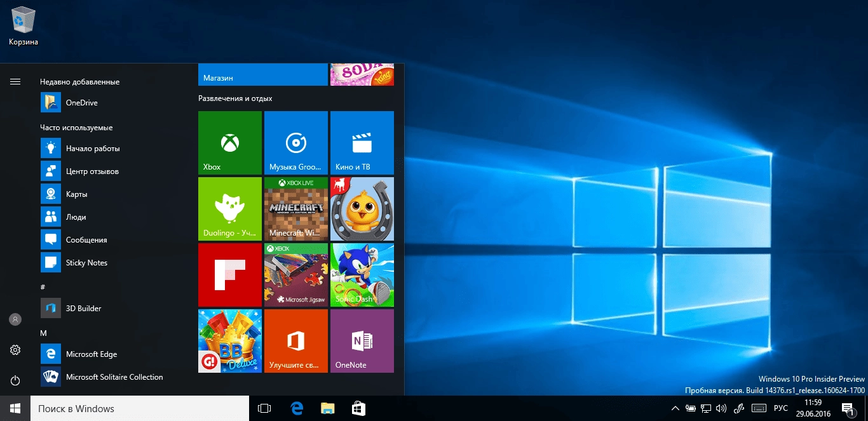
Task: Open Store from the taskbar
Action: click(358, 408)
